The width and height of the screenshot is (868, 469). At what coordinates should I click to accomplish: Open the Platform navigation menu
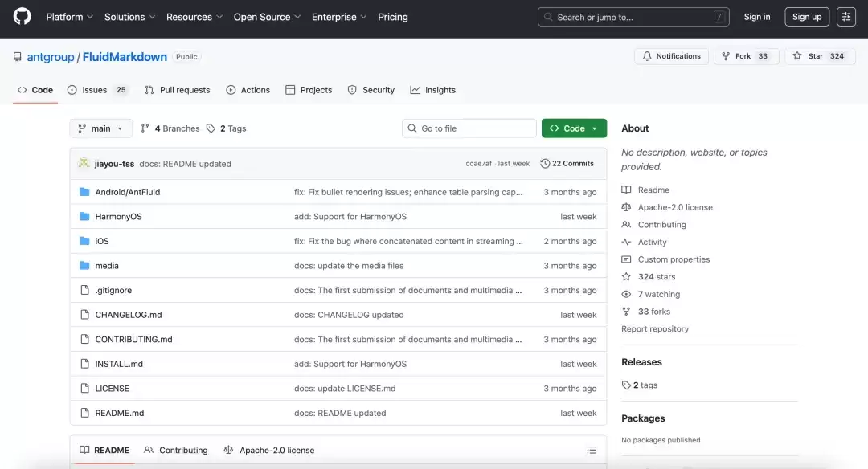click(x=69, y=17)
